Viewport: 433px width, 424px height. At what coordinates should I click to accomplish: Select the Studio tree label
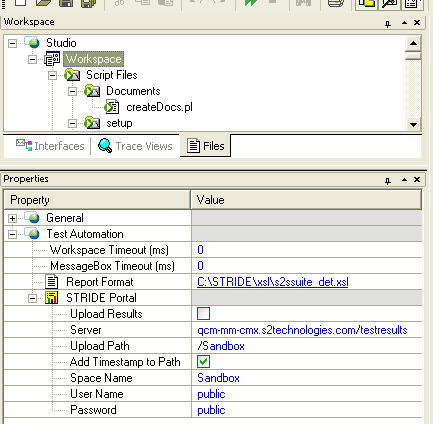pos(61,43)
